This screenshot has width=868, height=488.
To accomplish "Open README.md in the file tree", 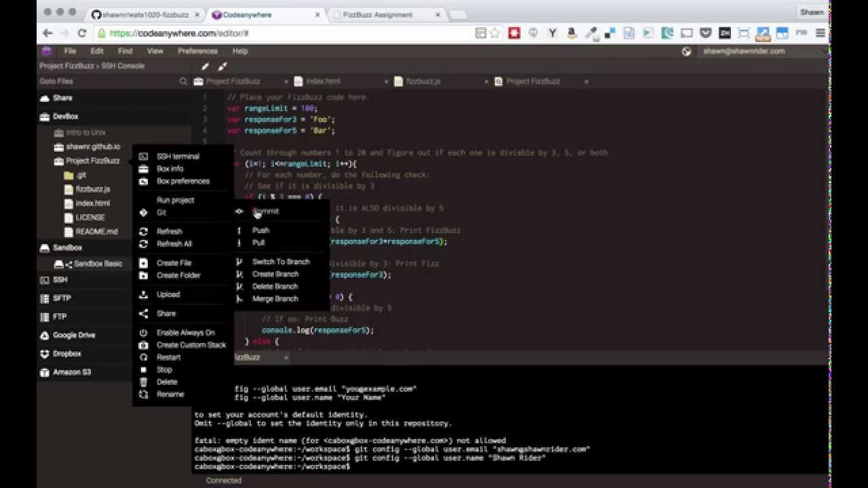I will point(96,231).
